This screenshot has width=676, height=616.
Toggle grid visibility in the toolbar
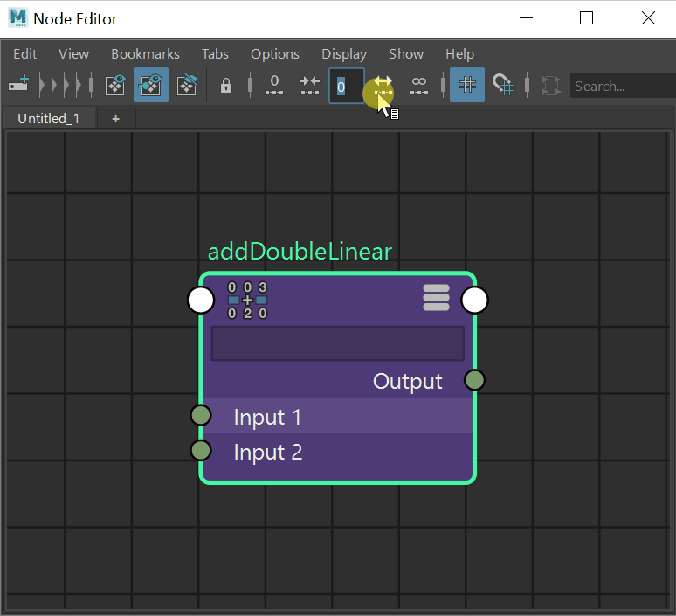point(467,86)
